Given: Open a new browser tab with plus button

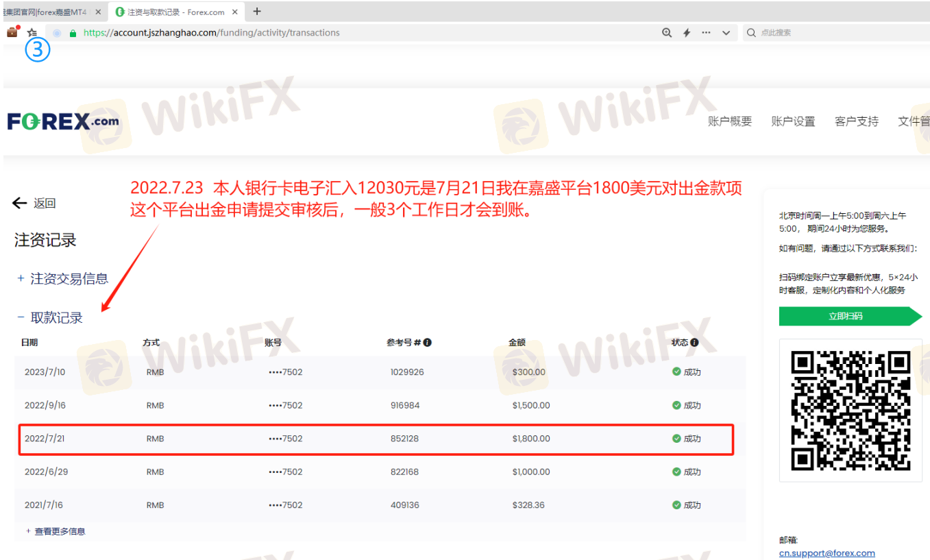Looking at the screenshot, I should (257, 11).
